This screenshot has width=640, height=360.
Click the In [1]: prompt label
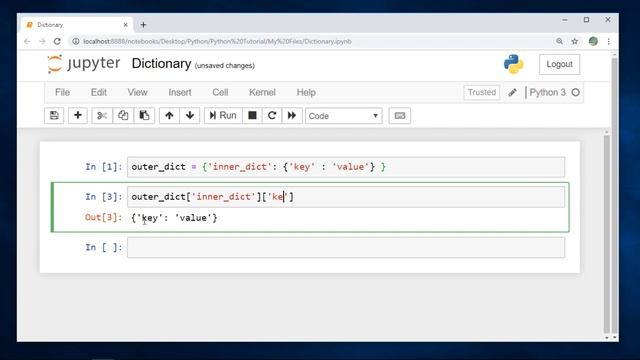pos(104,167)
